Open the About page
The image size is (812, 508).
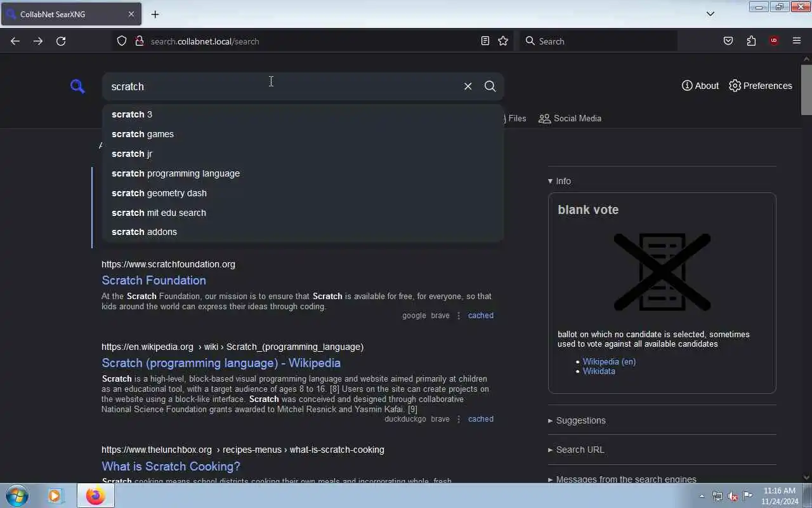point(700,86)
